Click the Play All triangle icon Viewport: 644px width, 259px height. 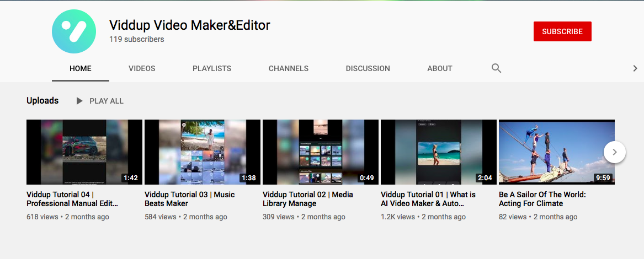[x=79, y=101]
